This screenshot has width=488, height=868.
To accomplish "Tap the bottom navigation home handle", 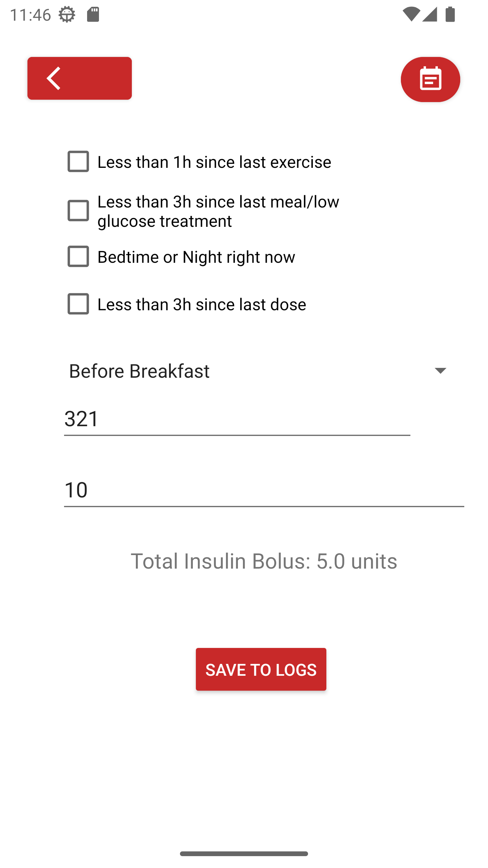I will tap(244, 854).
